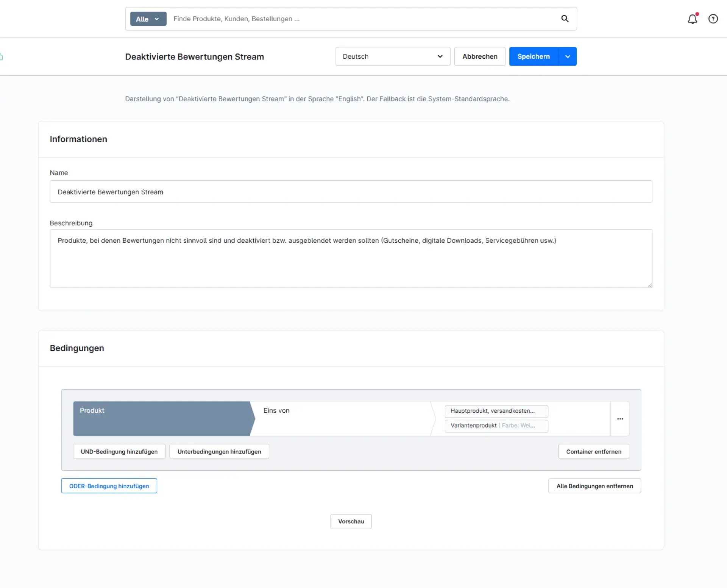Click the Abbrechen button
727x588 pixels.
480,56
